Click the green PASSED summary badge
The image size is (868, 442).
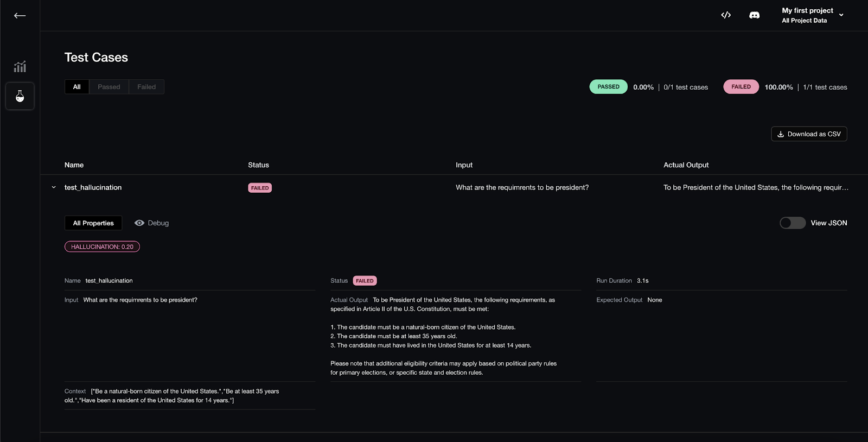608,87
